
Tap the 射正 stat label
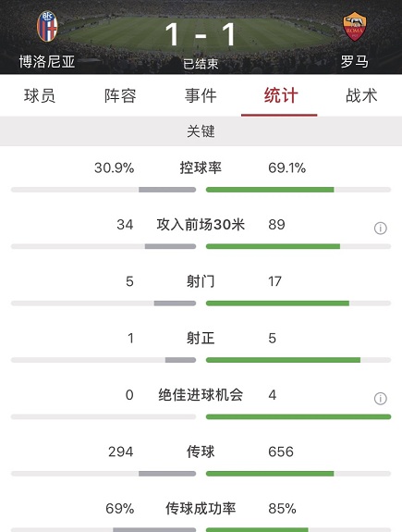click(x=201, y=339)
